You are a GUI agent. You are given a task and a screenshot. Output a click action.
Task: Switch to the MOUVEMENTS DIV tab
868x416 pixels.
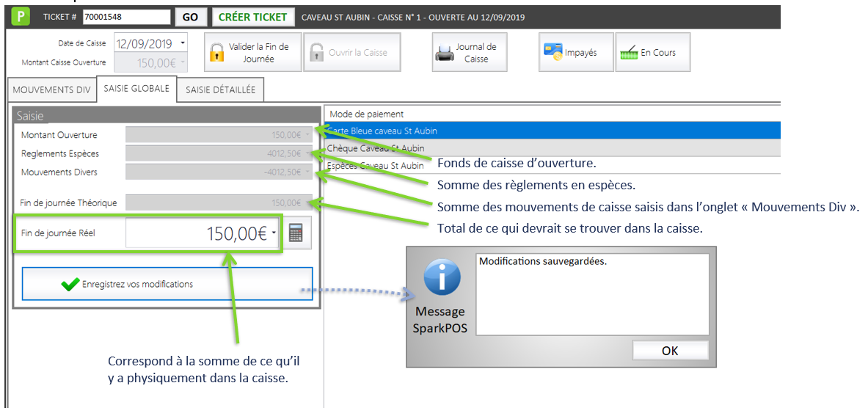tap(52, 90)
